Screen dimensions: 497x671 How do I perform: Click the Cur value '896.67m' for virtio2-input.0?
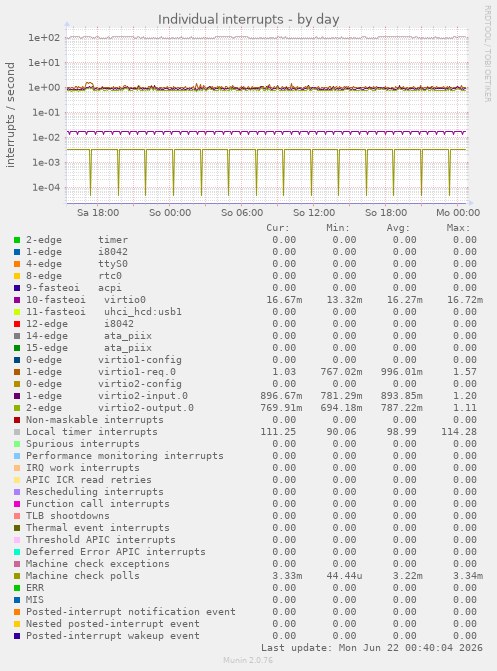coord(281,396)
